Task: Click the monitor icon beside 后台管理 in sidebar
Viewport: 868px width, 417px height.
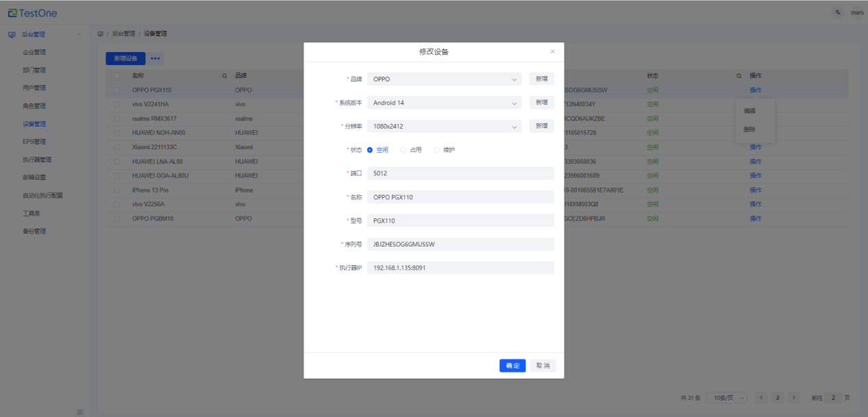Action: pos(12,34)
